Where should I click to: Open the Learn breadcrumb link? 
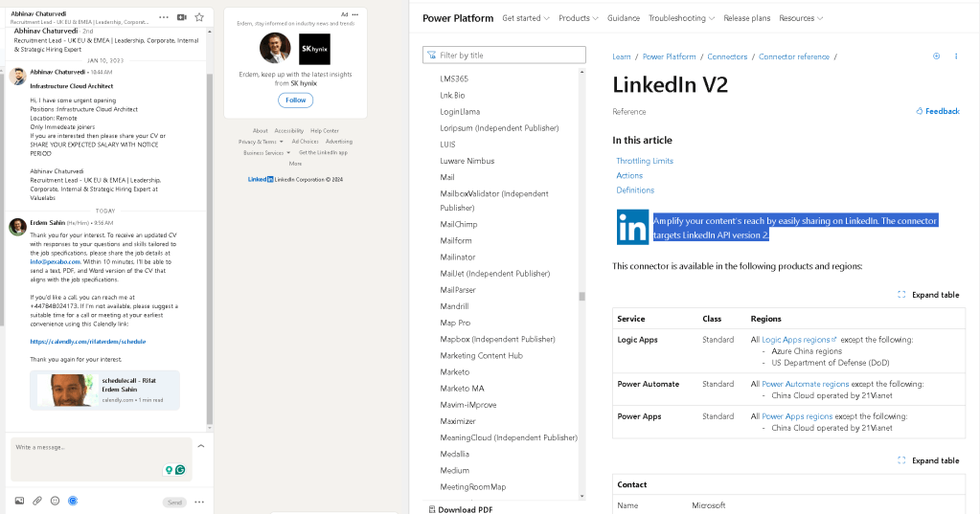(622, 56)
